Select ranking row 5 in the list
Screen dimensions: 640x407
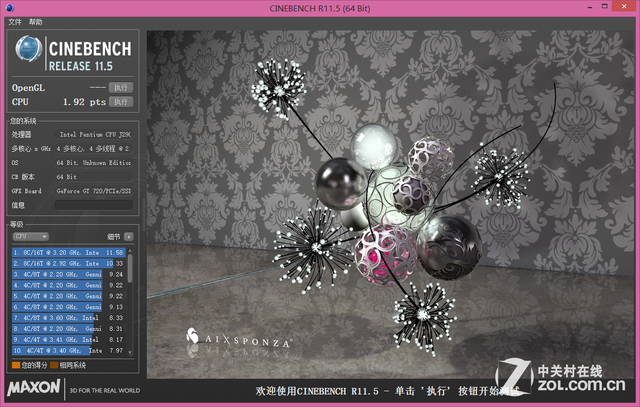pos(68,296)
